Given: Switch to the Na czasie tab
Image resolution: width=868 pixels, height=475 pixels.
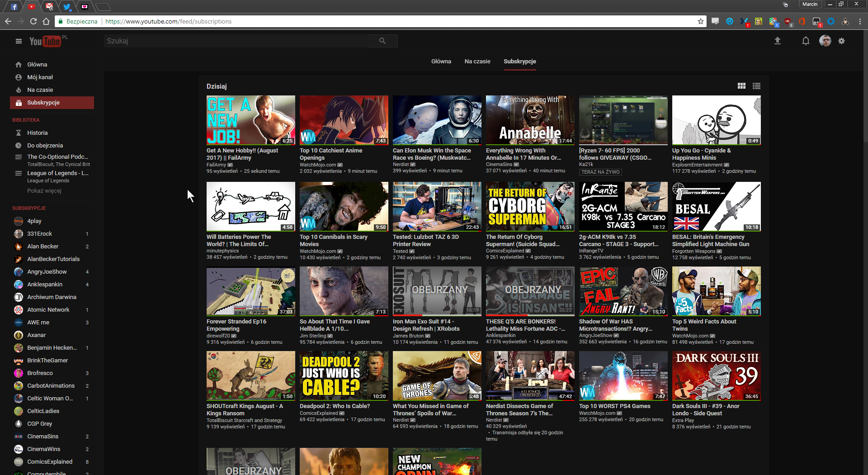Looking at the screenshot, I should (477, 62).
